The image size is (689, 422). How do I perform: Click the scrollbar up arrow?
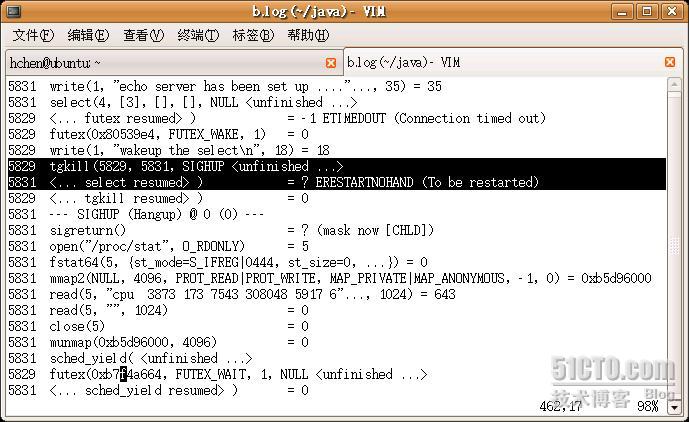(674, 85)
